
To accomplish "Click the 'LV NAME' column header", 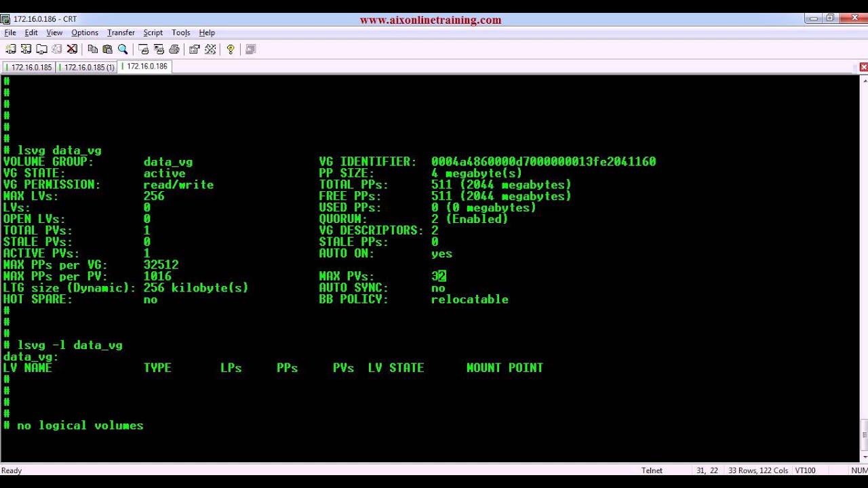I will click(27, 367).
